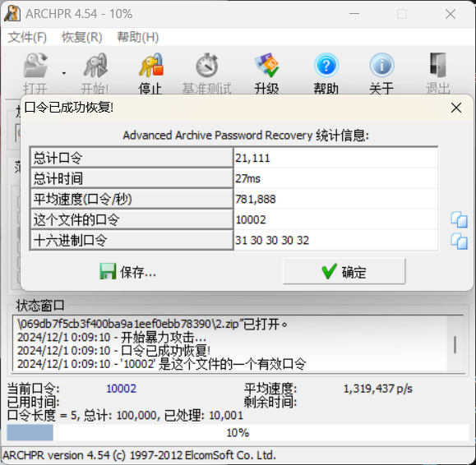Click the ARCHPR title bar app icon
Screen dimensions: 476x465
[12, 14]
